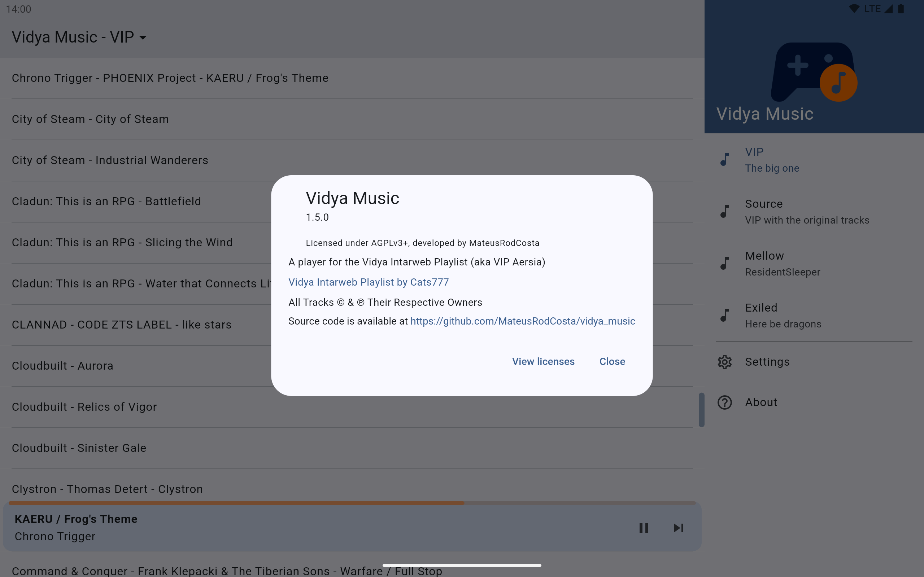Screen dimensions: 924x577
Task: Select the Mellow ResidentSleeper playlist entry
Action: point(783,263)
